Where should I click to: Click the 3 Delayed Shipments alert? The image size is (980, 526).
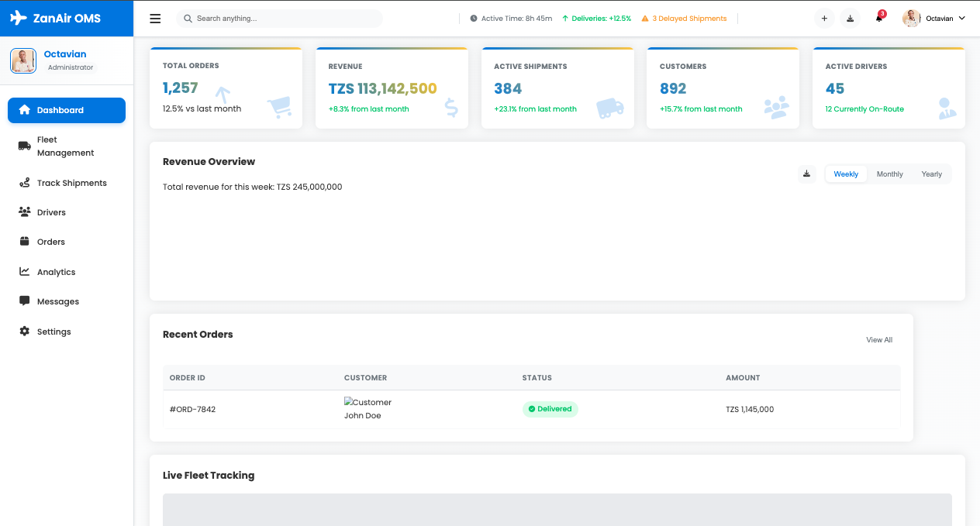pyautogui.click(x=684, y=19)
